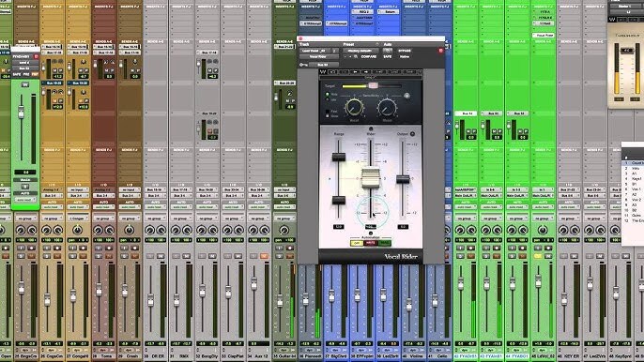This screenshot has width=644, height=362.
Task: Click lower Range fader in Vocal Rider
Action: [338, 200]
